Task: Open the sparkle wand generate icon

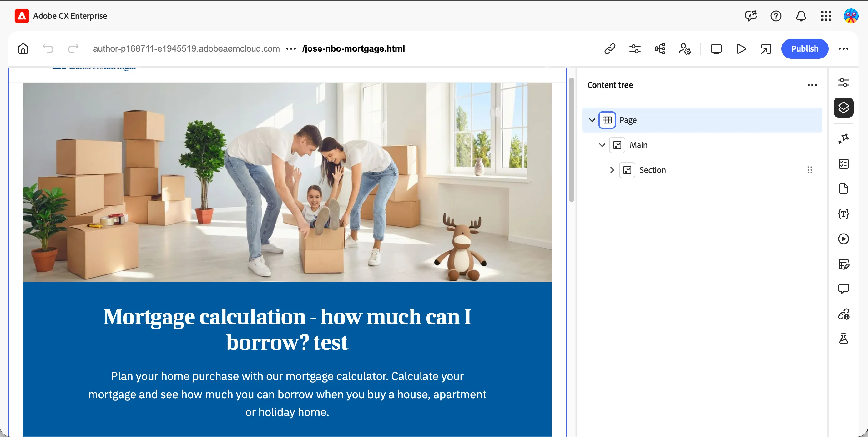Action: tap(843, 138)
